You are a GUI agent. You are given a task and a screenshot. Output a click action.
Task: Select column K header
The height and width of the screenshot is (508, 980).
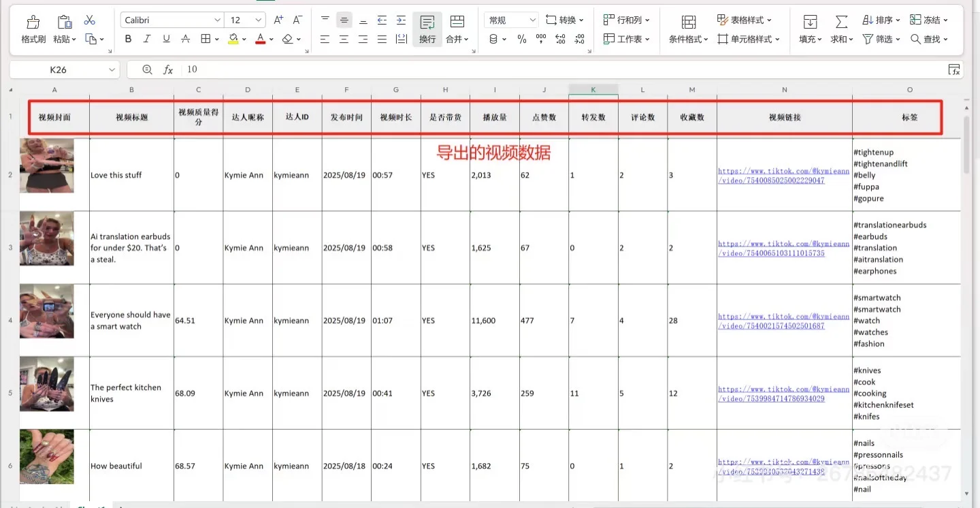593,89
